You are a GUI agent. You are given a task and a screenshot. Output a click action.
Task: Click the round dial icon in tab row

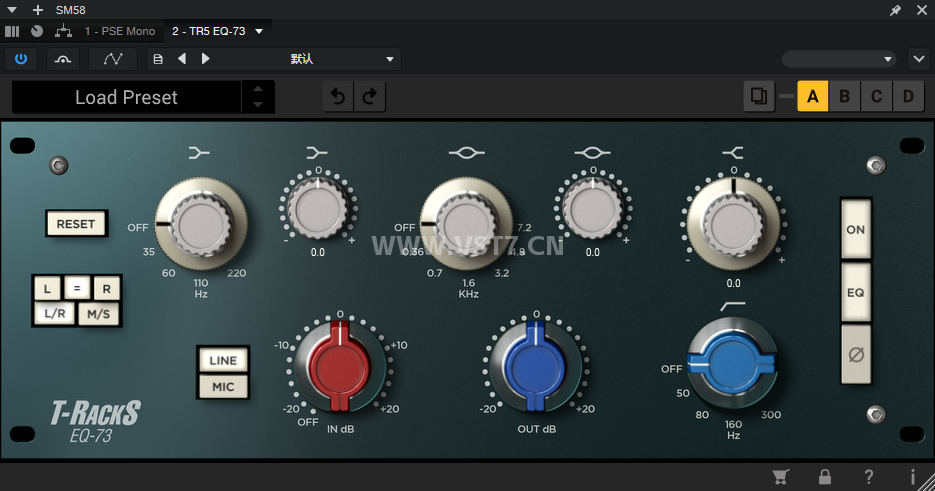click(x=37, y=31)
